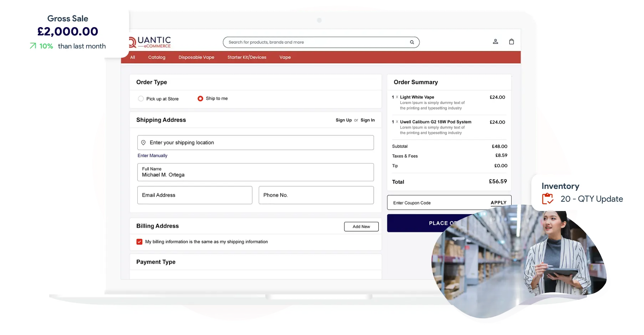Click the Sign In link
This screenshot has width=644, height=335.
(x=367, y=120)
